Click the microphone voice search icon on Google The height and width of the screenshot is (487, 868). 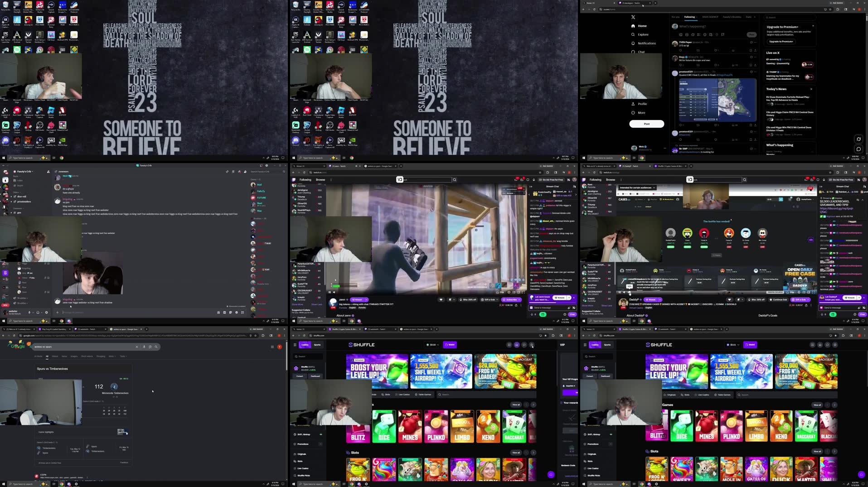pos(144,347)
